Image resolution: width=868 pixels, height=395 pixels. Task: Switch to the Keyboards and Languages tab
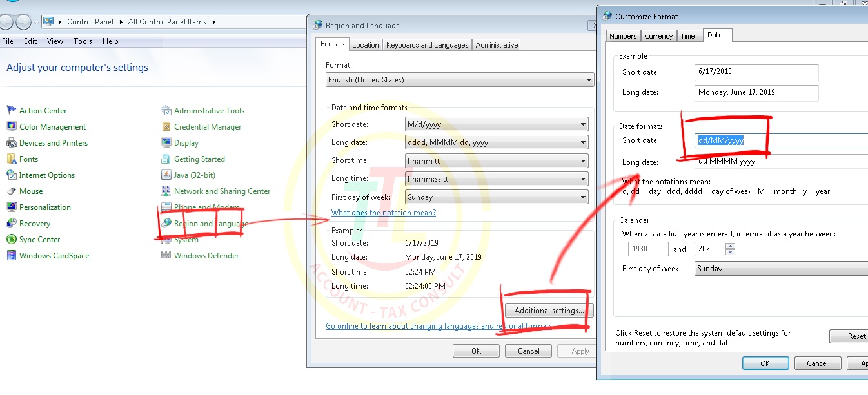pyautogui.click(x=427, y=45)
